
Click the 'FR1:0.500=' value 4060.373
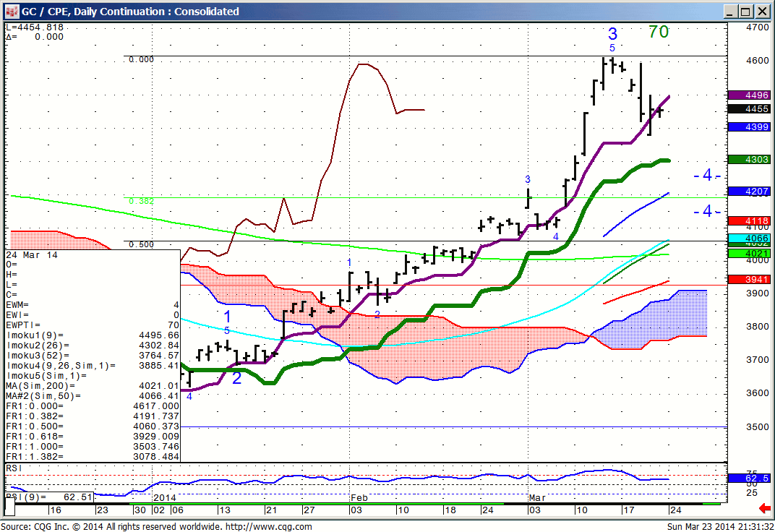(156, 426)
